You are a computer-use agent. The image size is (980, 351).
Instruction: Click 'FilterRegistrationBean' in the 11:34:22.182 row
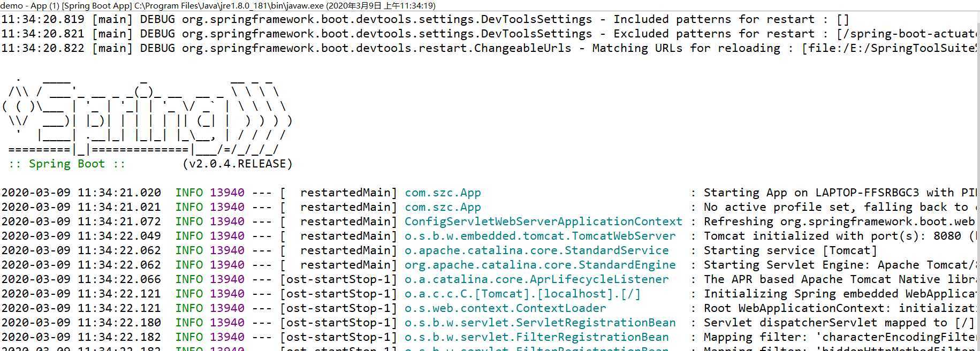[592, 337]
